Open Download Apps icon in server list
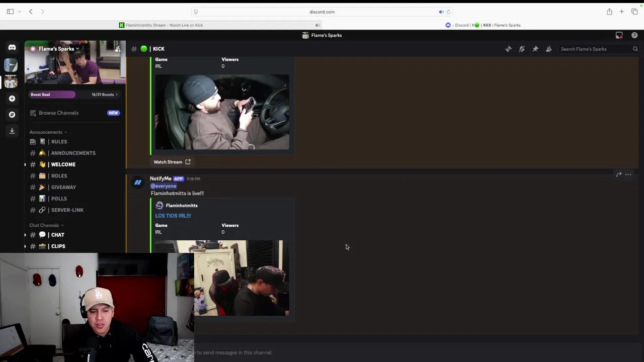This screenshot has width=644, height=362. (12, 131)
